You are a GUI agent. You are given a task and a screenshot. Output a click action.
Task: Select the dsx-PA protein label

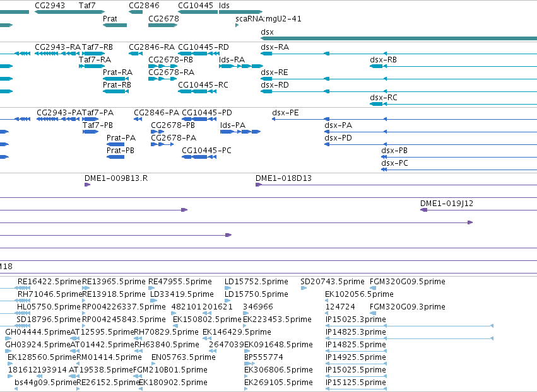338,125
